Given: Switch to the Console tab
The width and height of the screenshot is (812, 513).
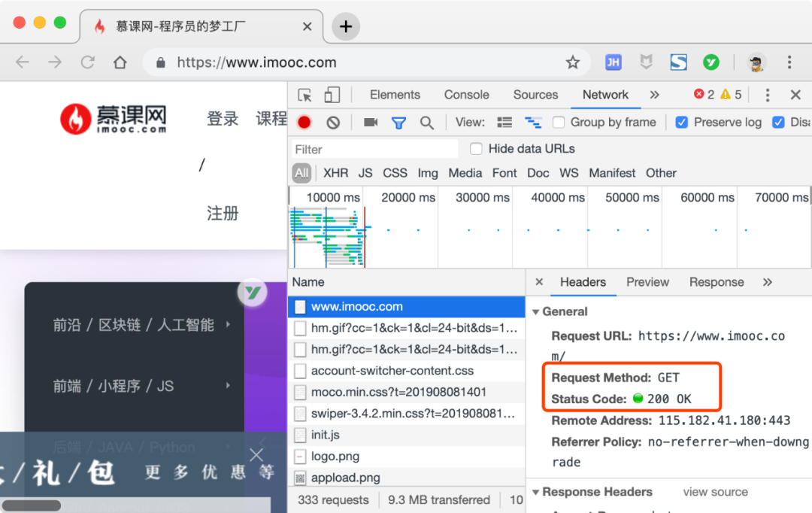Looking at the screenshot, I should coord(466,95).
